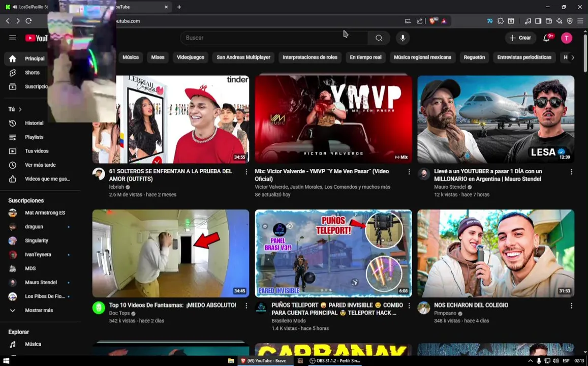
Task: Open the Brave VPN shield icon
Action: [x=570, y=21]
